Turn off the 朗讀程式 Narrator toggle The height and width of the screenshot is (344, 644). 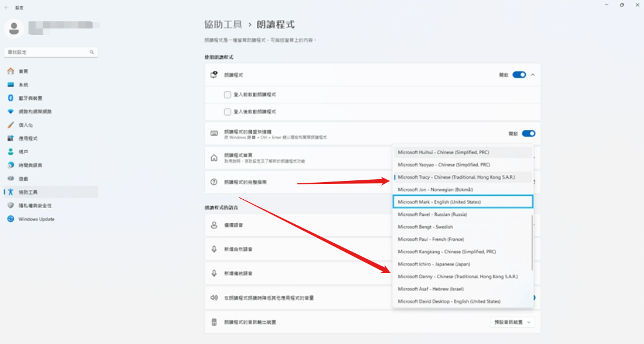coord(519,75)
